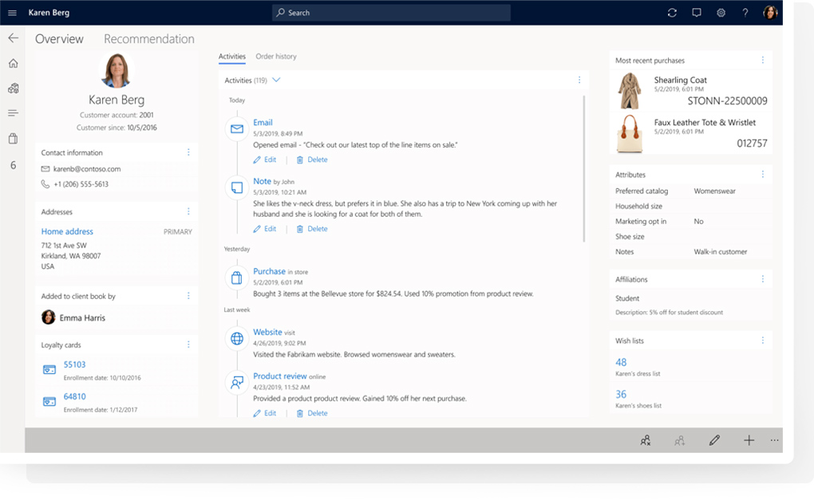Click the number 6 sidebar item

click(14, 165)
